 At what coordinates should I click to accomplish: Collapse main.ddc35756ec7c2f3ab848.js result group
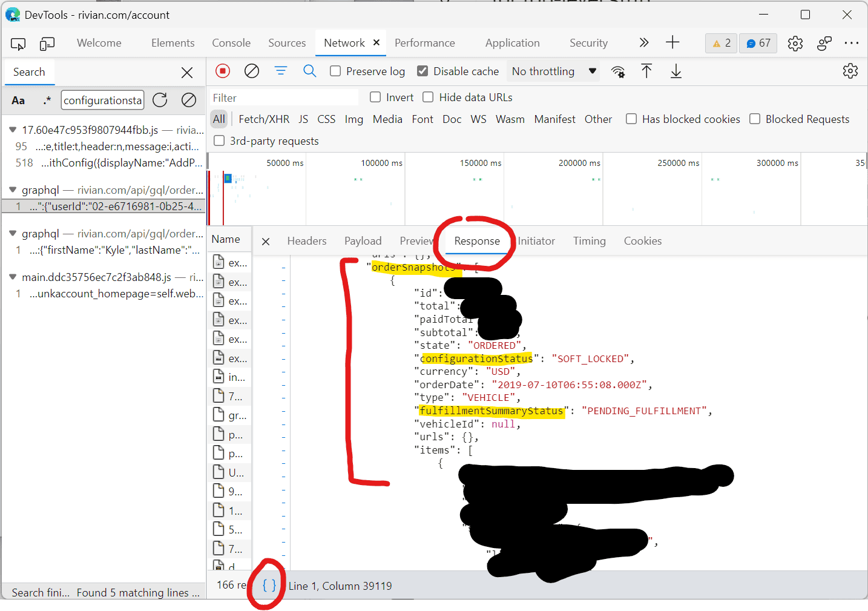pyautogui.click(x=13, y=277)
